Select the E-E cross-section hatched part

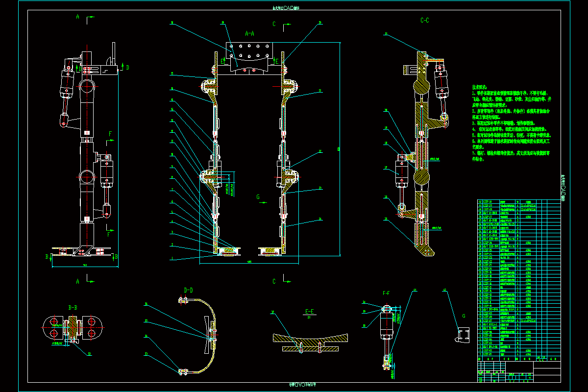tap(310, 342)
